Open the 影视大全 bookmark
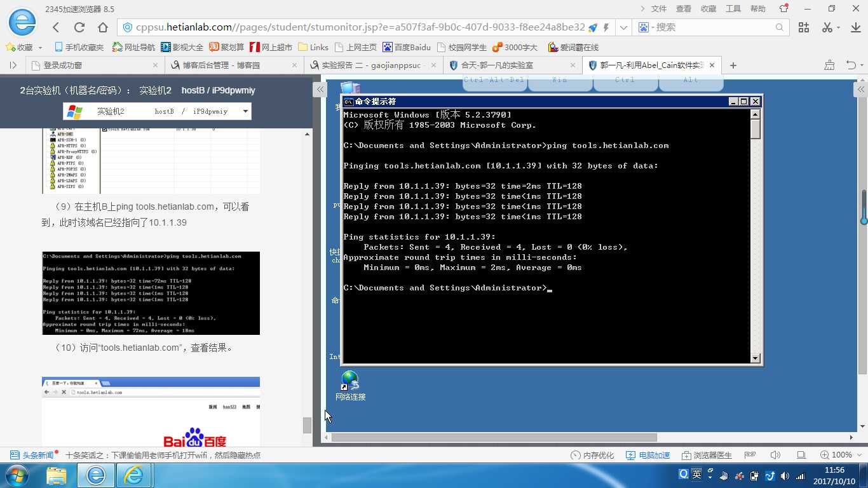The width and height of the screenshot is (868, 488). [182, 47]
